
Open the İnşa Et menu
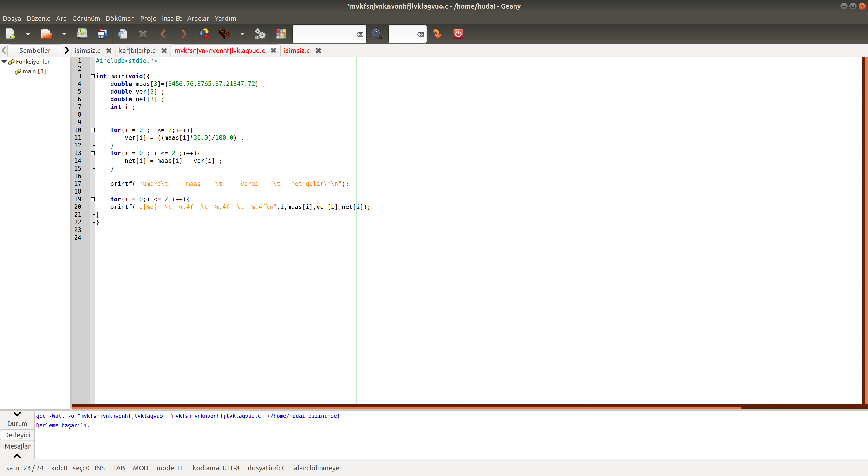(x=171, y=19)
